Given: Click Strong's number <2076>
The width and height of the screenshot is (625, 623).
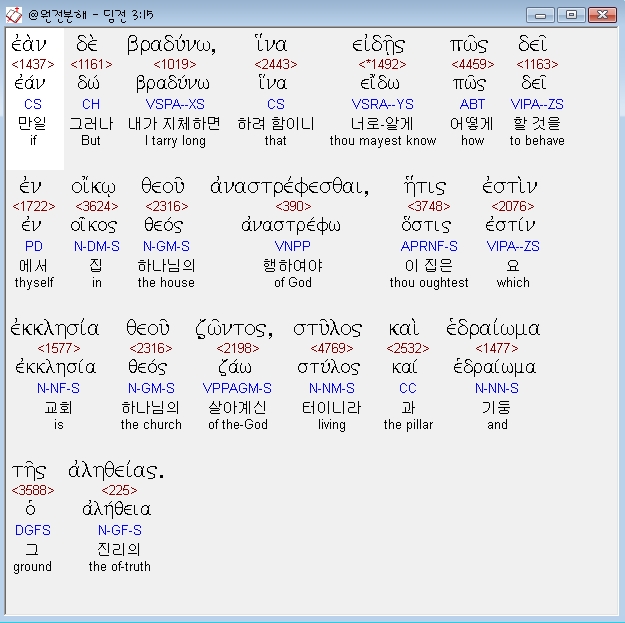Looking at the screenshot, I should [513, 206].
